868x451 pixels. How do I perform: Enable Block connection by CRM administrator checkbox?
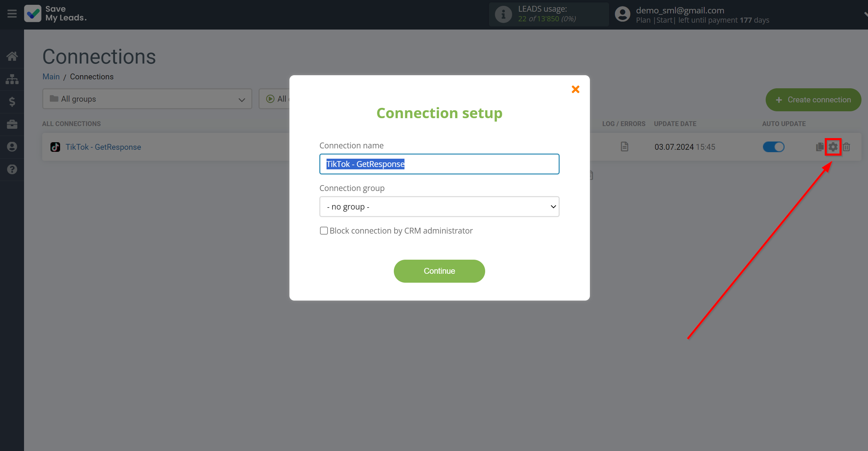[323, 230]
